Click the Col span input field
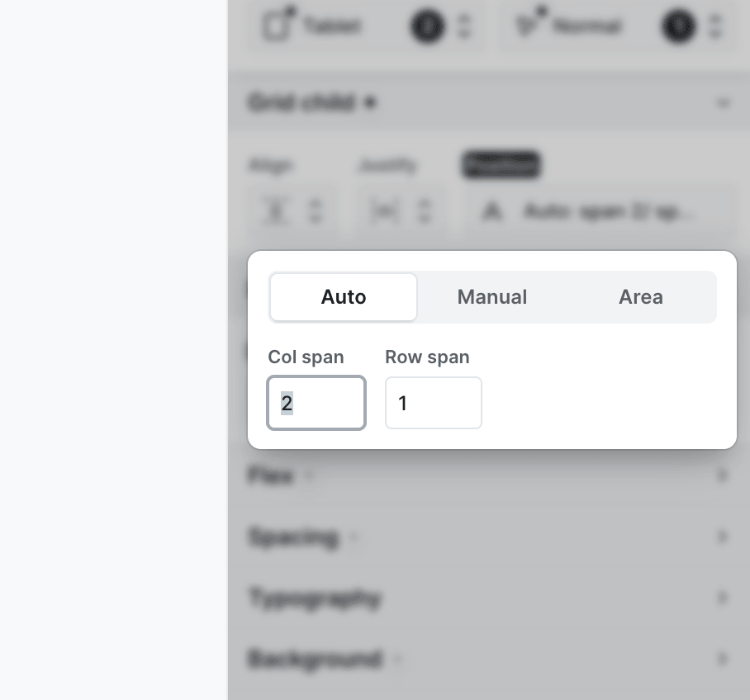 click(316, 404)
